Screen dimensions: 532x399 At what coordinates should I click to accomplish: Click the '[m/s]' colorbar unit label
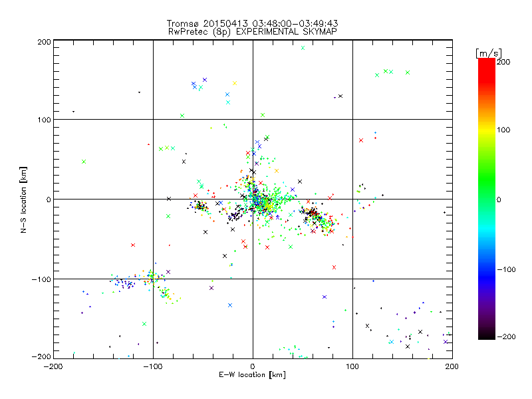tap(489, 53)
